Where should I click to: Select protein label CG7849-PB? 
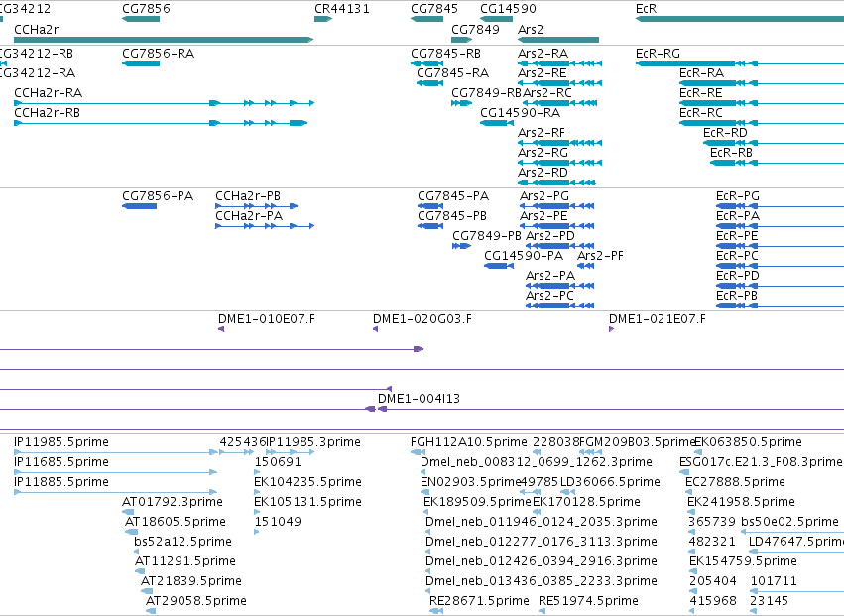(x=487, y=236)
